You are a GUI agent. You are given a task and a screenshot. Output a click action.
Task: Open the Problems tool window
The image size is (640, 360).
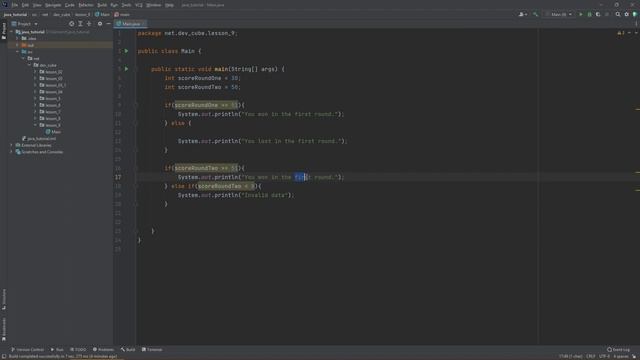pyautogui.click(x=103, y=349)
